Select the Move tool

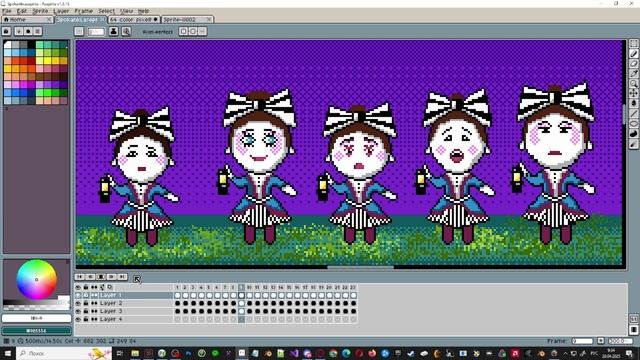[633, 93]
